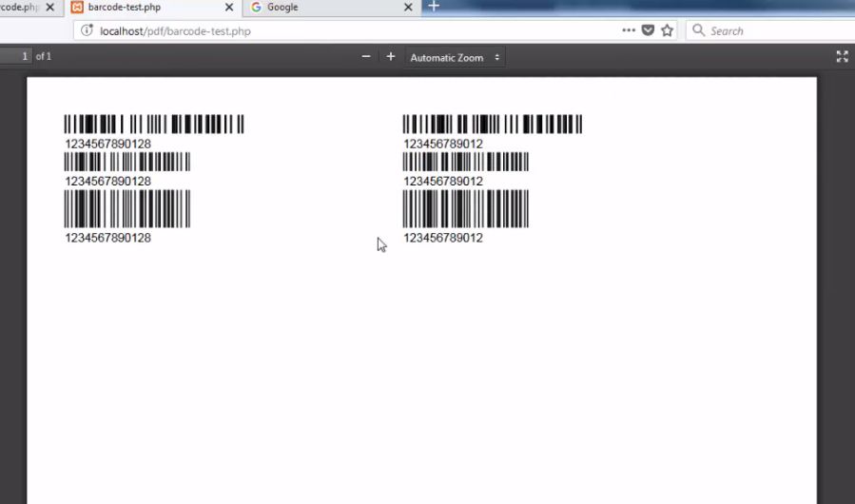The height and width of the screenshot is (504, 855).
Task: Save page to Pocket icon
Action: (648, 30)
